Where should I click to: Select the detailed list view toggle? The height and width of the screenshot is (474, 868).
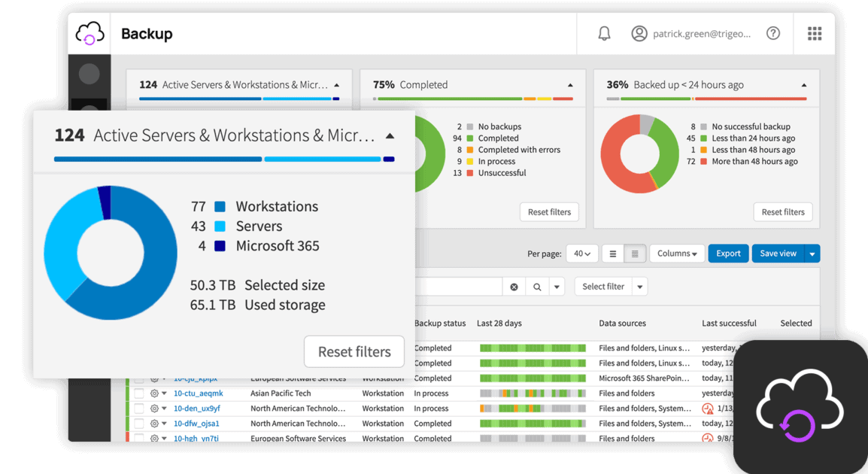click(633, 254)
